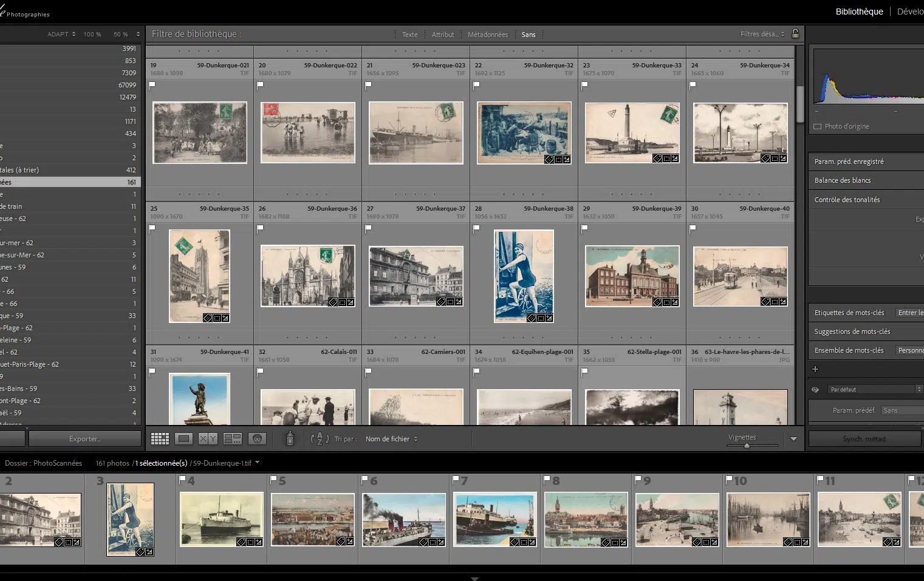The image size is (924, 581).
Task: Toggle flag on 59-Dunkerque-022 cell
Action: click(260, 85)
